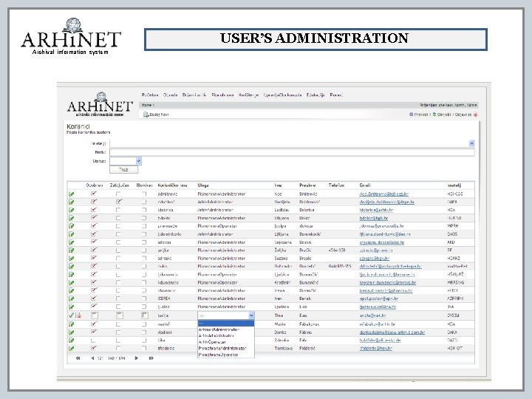Viewport: 532px width, 399px height.
Task: Open the Edukacija menu
Action: [316, 95]
